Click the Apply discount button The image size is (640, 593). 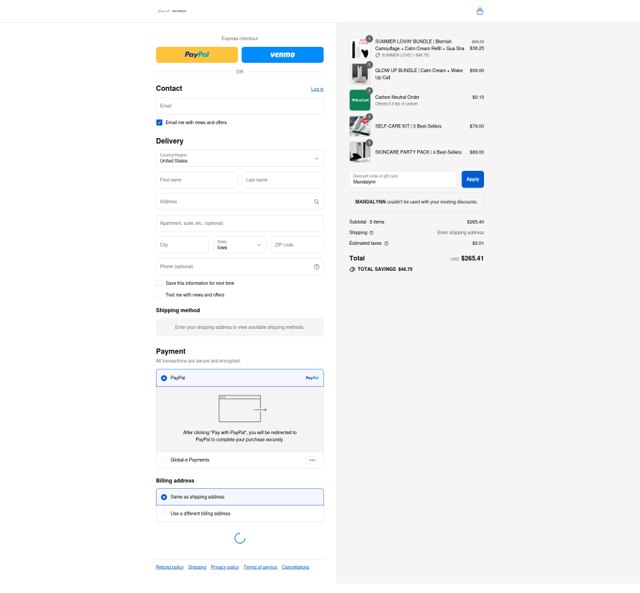coord(473,180)
